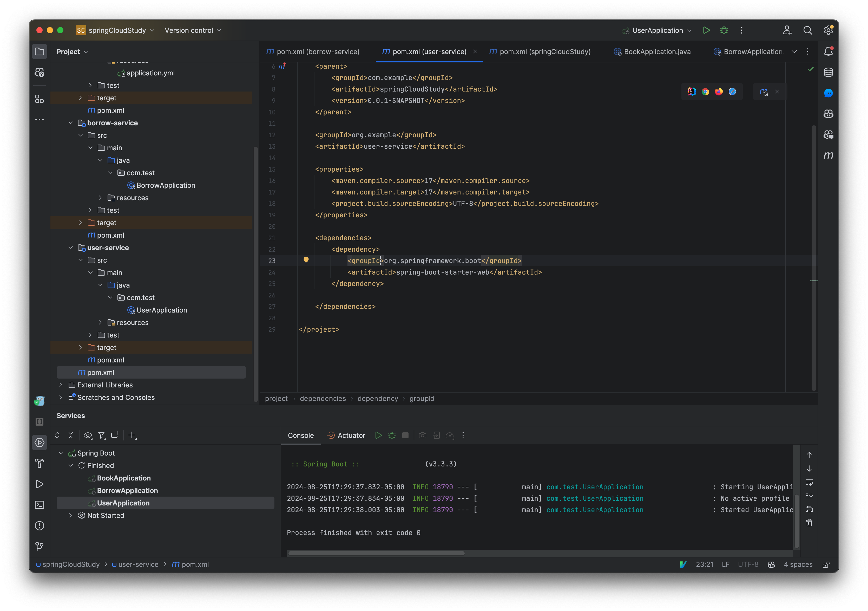
Task: Open the Database tool window
Action: click(828, 72)
